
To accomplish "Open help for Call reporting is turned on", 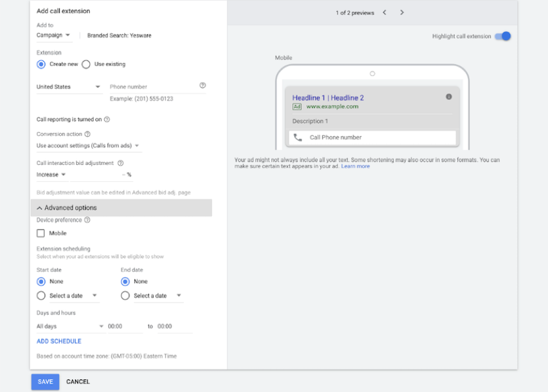I will 107,120.
